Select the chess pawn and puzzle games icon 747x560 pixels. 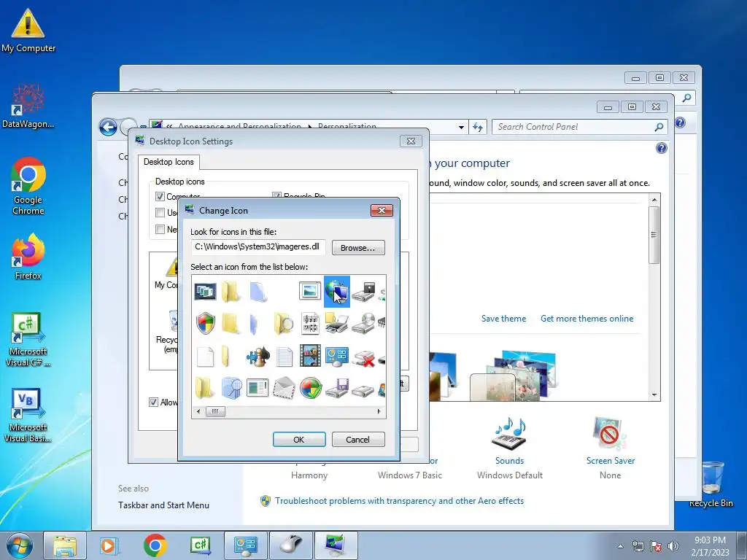[x=258, y=356]
